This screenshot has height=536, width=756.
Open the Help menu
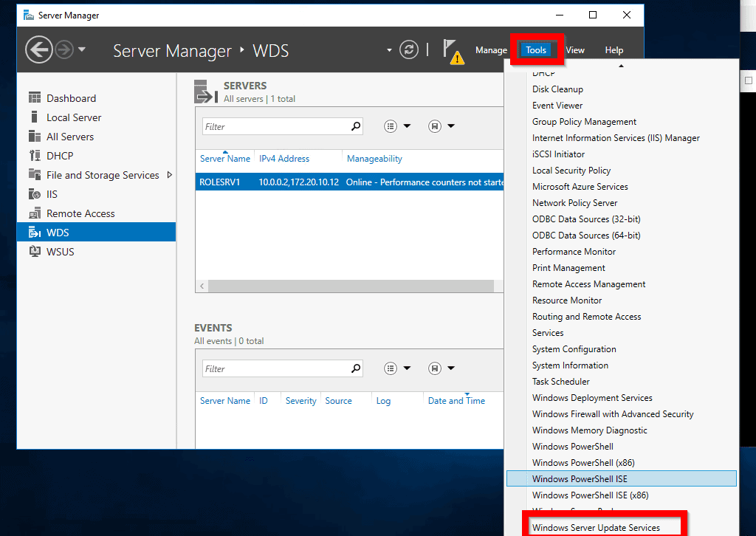tap(614, 50)
